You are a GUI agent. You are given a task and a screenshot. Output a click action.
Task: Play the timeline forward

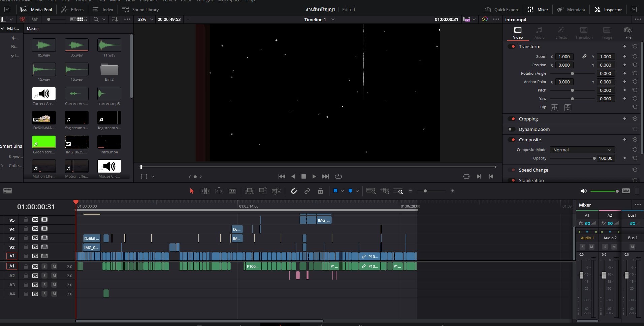tap(314, 176)
